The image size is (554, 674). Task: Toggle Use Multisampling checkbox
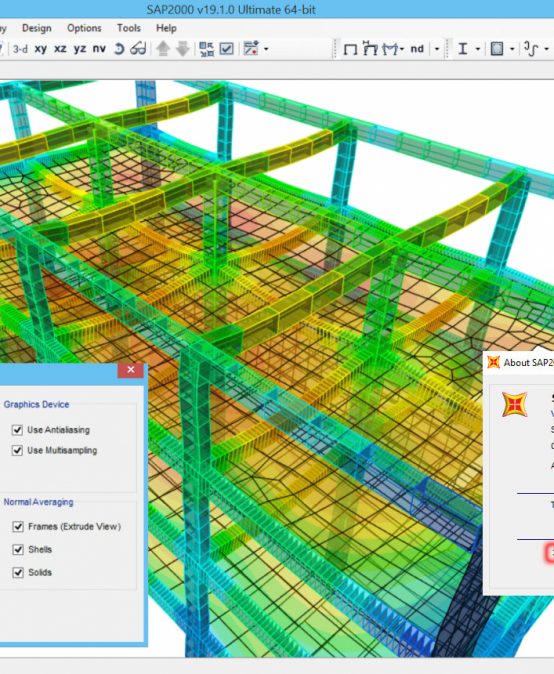(17, 450)
